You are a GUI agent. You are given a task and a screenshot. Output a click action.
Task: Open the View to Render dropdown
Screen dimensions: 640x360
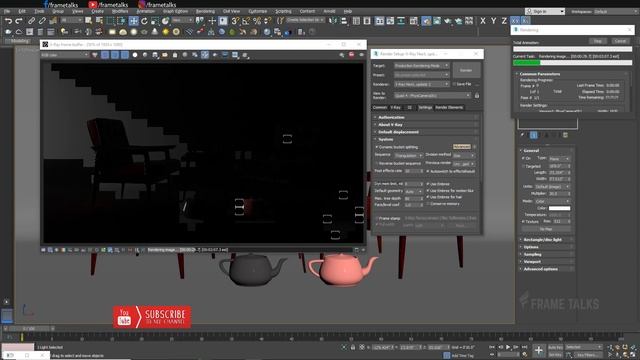pyautogui.click(x=432, y=96)
